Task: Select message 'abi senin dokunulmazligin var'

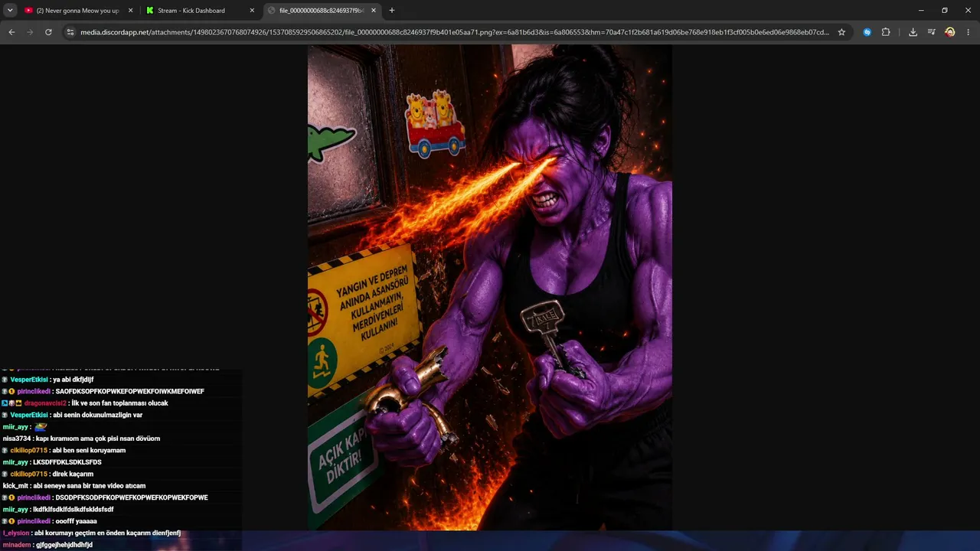Action: 98,416
